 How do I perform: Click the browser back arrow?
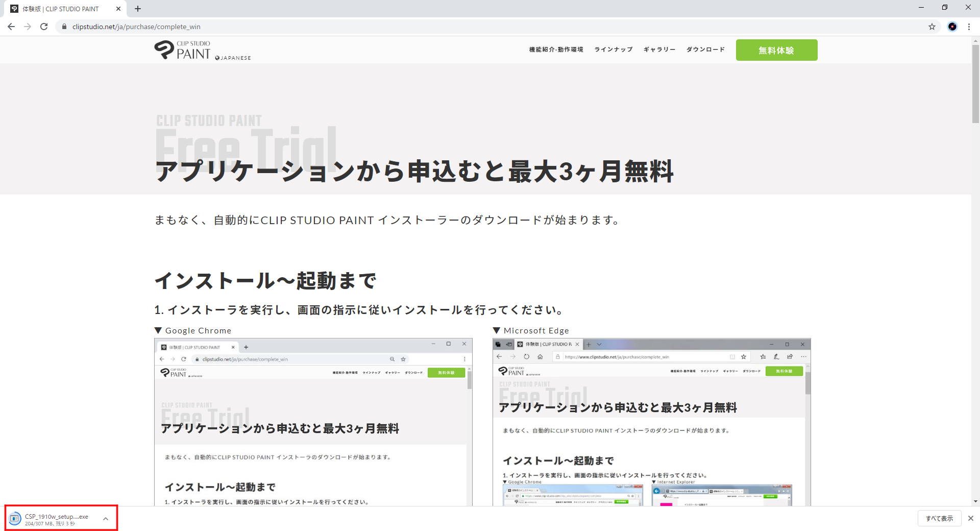point(11,27)
